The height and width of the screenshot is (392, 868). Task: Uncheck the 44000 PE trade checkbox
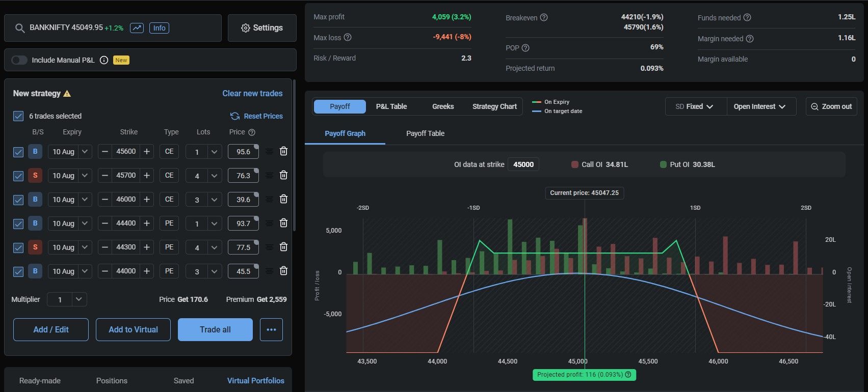18,271
